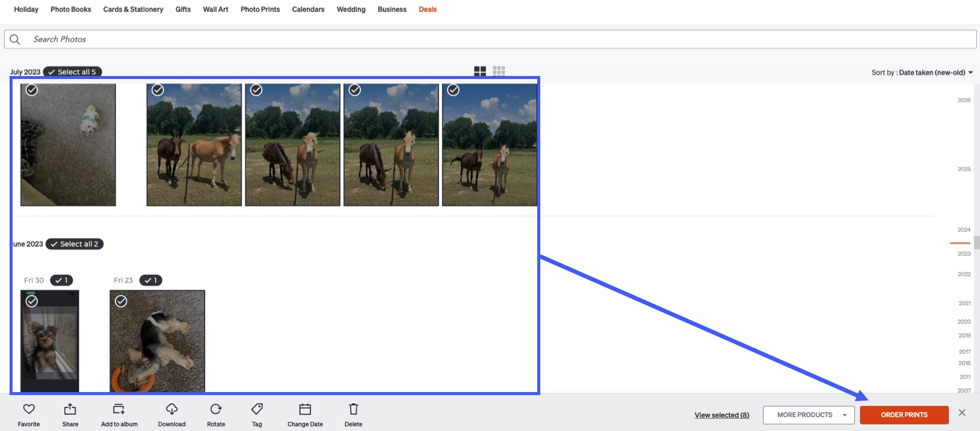Toggle the Fri 30 day selection badge

(x=62, y=280)
